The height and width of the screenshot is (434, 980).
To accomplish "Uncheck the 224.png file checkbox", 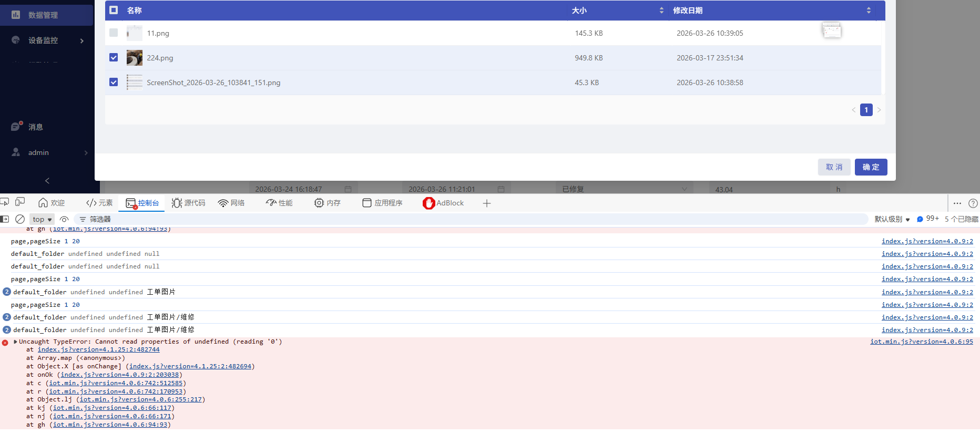I will point(114,57).
